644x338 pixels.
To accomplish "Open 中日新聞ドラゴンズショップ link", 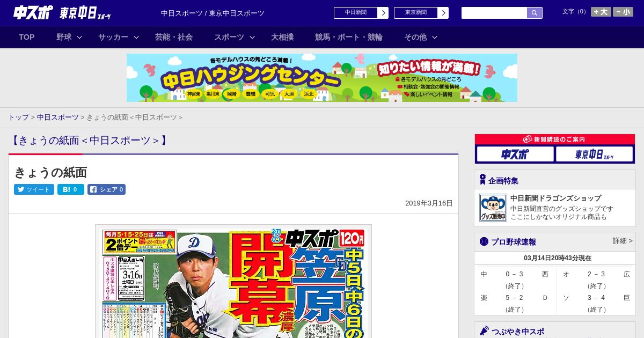I will click(x=555, y=198).
